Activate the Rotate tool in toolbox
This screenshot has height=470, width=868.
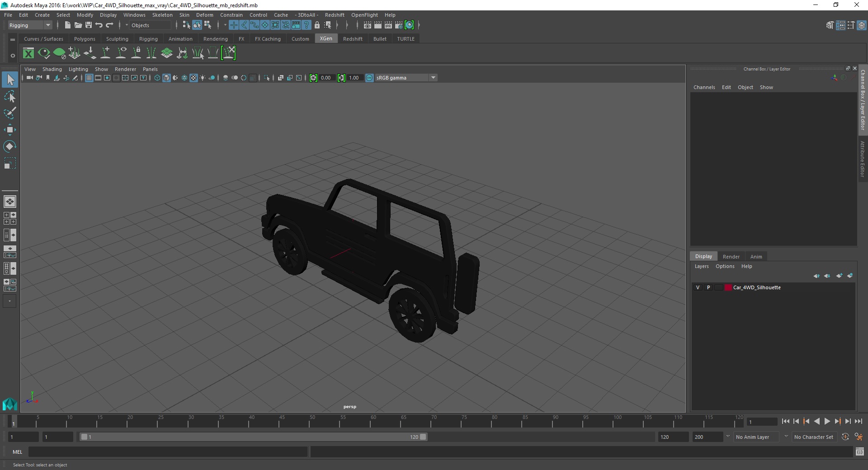pos(10,146)
